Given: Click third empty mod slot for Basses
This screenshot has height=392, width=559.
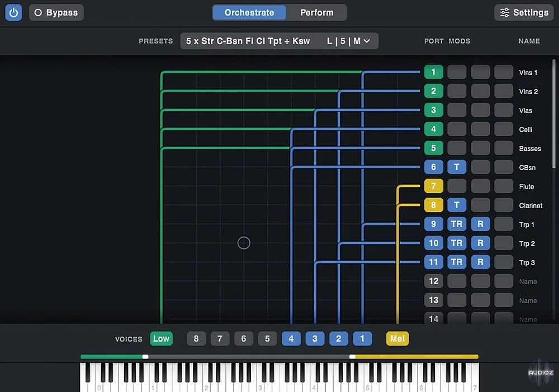Looking at the screenshot, I should point(504,148).
